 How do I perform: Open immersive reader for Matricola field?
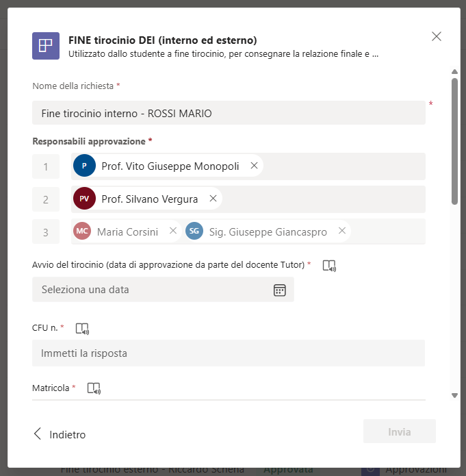(94, 388)
